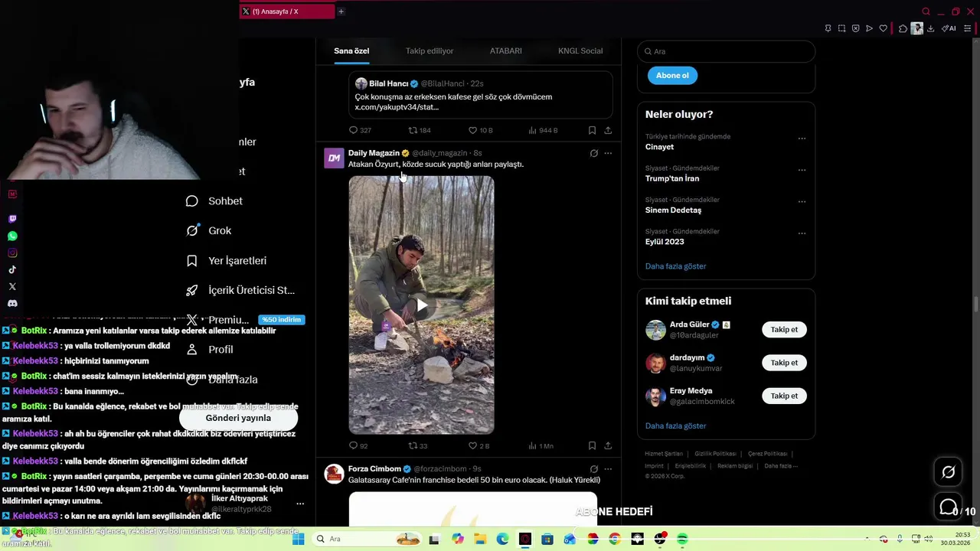This screenshot has width=980, height=551.
Task: Open Spotify from Windows taskbar
Action: [x=682, y=539]
